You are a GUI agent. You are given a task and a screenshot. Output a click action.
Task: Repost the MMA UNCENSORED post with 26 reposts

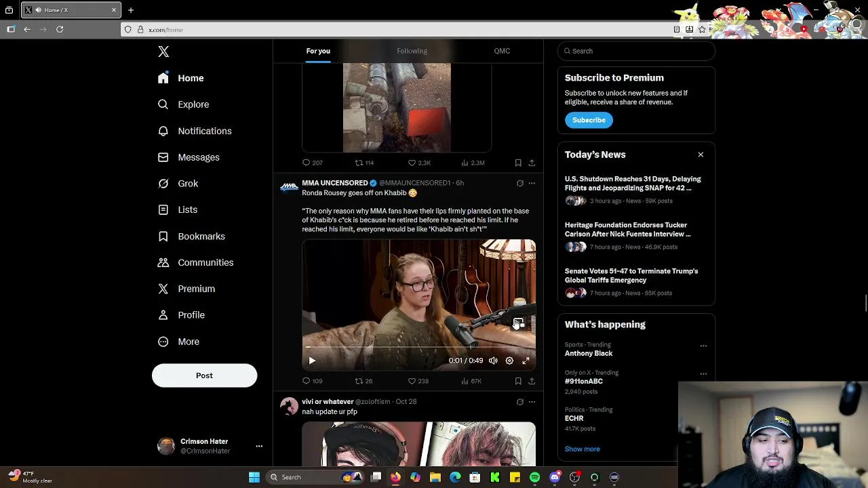pos(363,381)
